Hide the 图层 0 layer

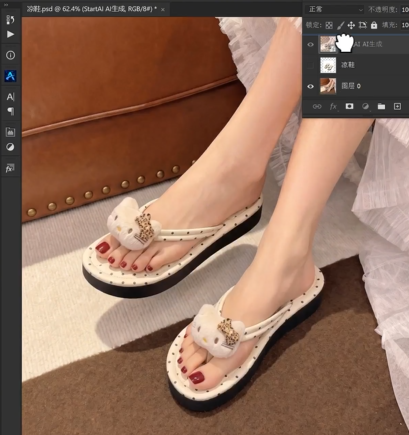click(310, 86)
